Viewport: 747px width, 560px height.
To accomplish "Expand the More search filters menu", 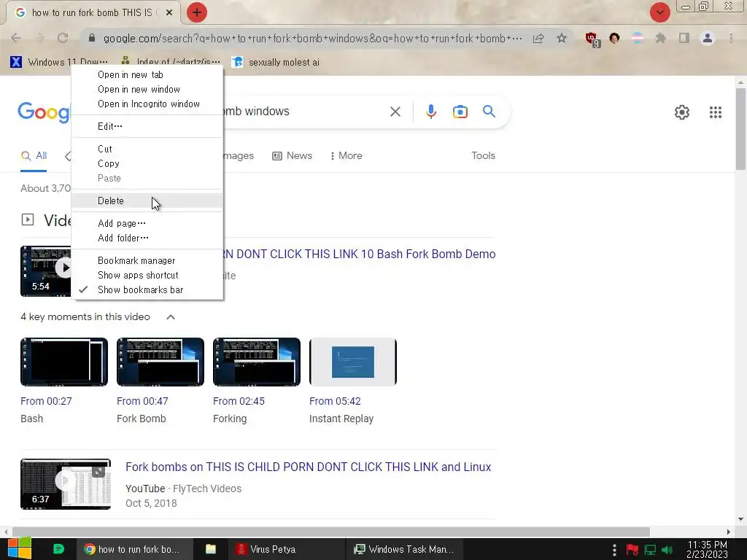I will (347, 156).
